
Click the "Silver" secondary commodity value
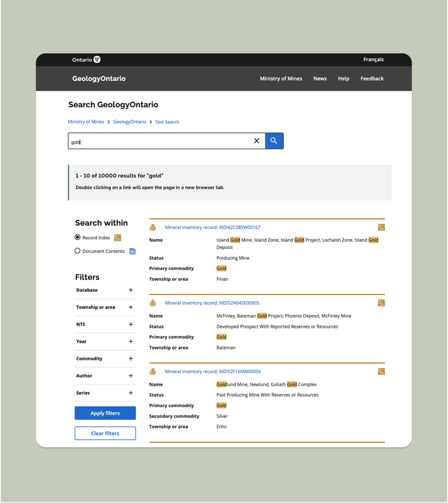tap(222, 416)
